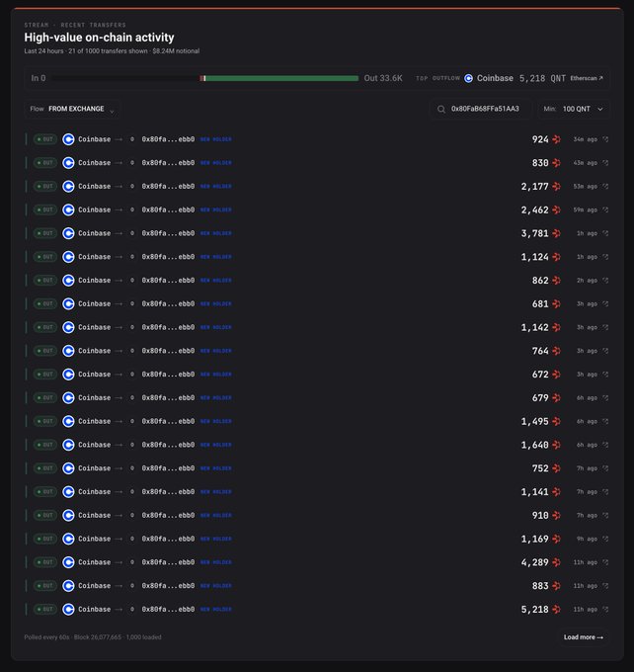Open external link icon on the 4,289 QNT row
This screenshot has width=634, height=672.
[605, 562]
